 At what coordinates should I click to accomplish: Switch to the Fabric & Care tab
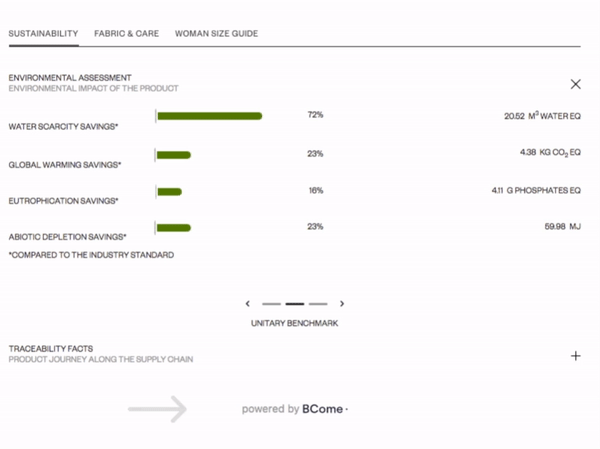click(126, 34)
